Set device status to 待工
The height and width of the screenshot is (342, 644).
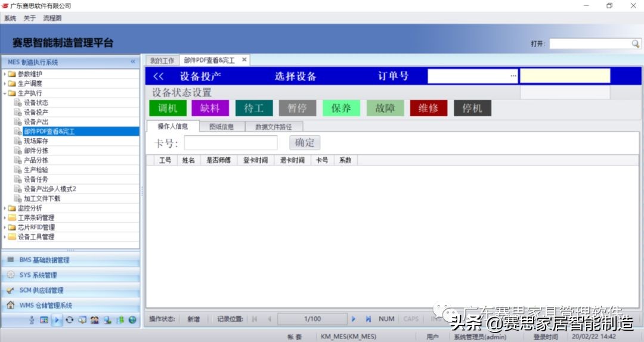(254, 108)
